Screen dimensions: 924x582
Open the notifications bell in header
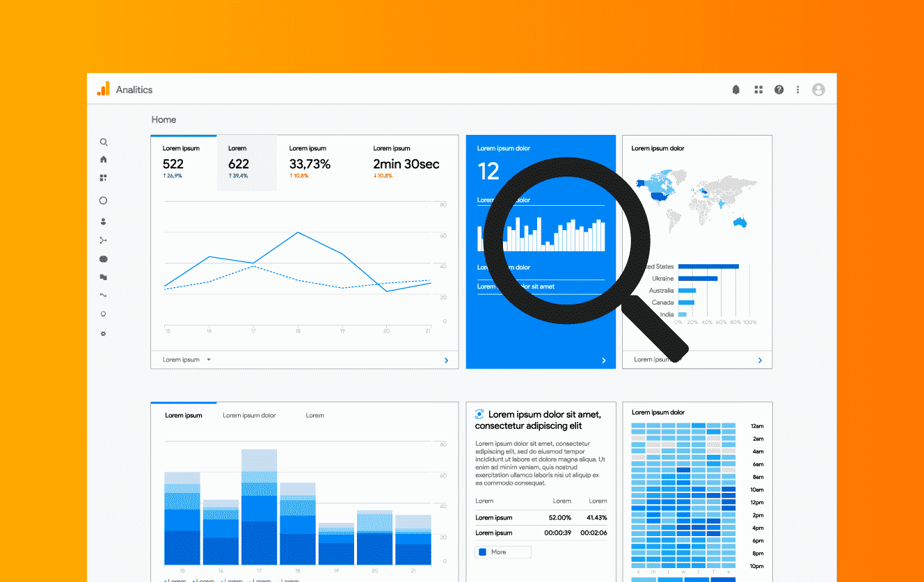click(x=736, y=90)
